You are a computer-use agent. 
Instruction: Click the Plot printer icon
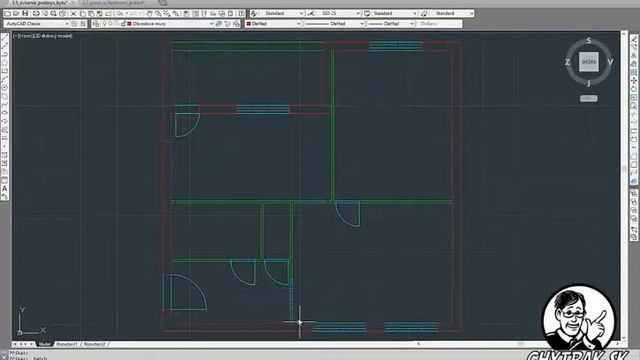36,13
